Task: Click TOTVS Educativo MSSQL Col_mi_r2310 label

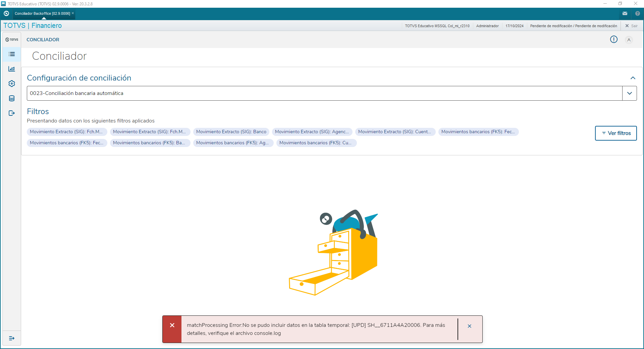Action: click(437, 26)
